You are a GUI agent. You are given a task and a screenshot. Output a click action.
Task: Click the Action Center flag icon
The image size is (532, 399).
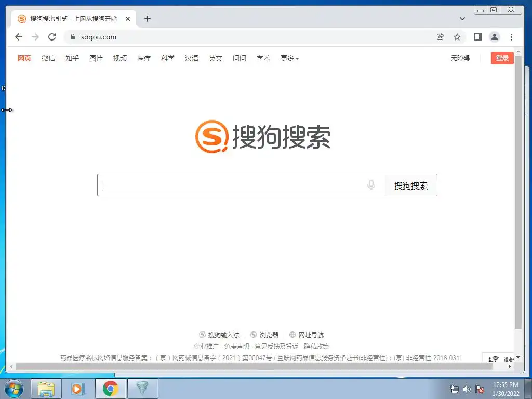pyautogui.click(x=480, y=389)
